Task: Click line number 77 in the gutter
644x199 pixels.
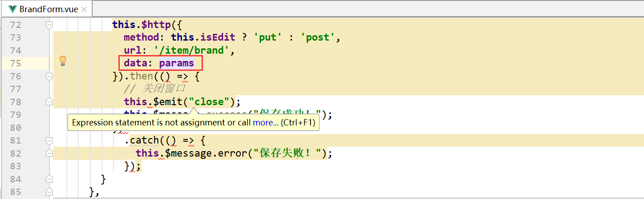Action: point(15,89)
